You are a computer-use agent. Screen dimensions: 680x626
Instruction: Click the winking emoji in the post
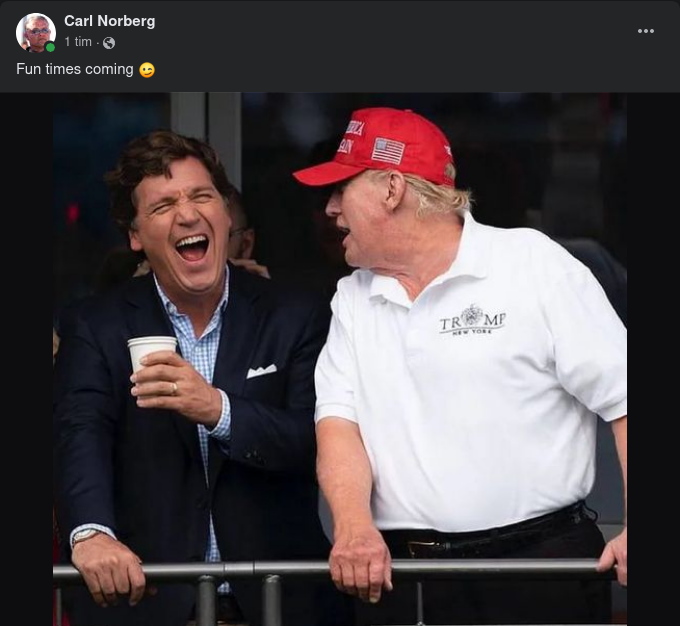tap(147, 70)
